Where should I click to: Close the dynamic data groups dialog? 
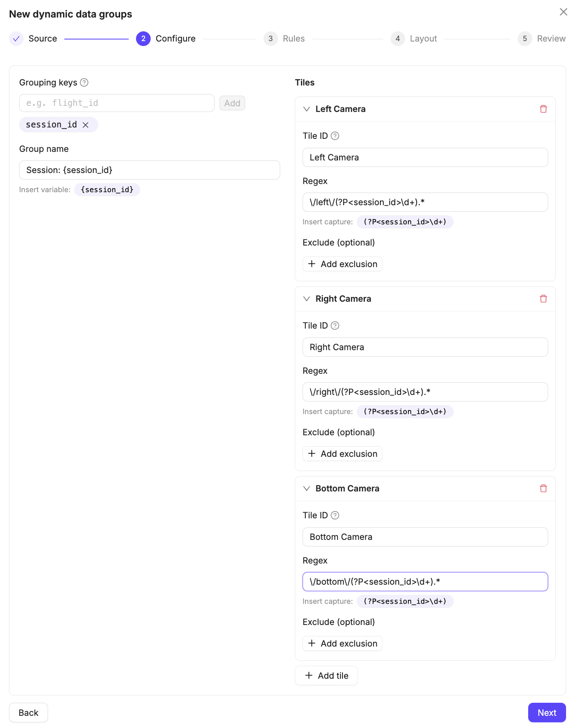tap(563, 12)
